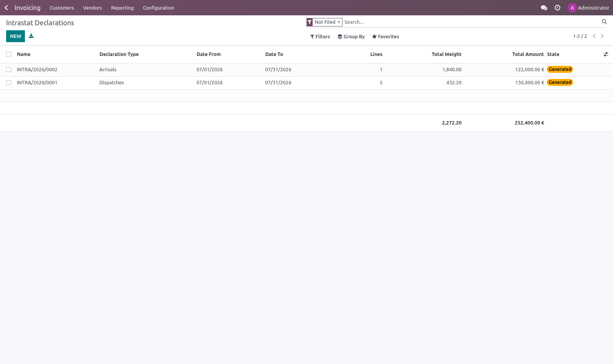Toggle the select-all header checkbox
This screenshot has height=364, width=613.
(x=8, y=54)
